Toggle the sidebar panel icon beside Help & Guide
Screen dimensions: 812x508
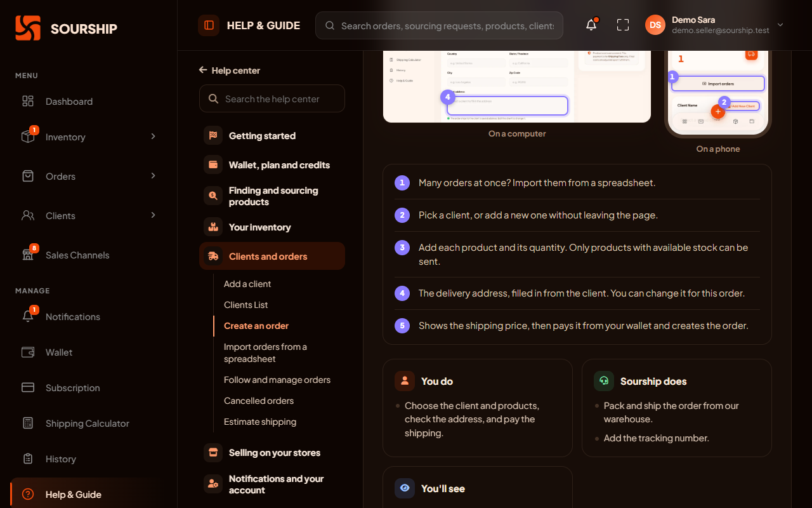(x=209, y=25)
